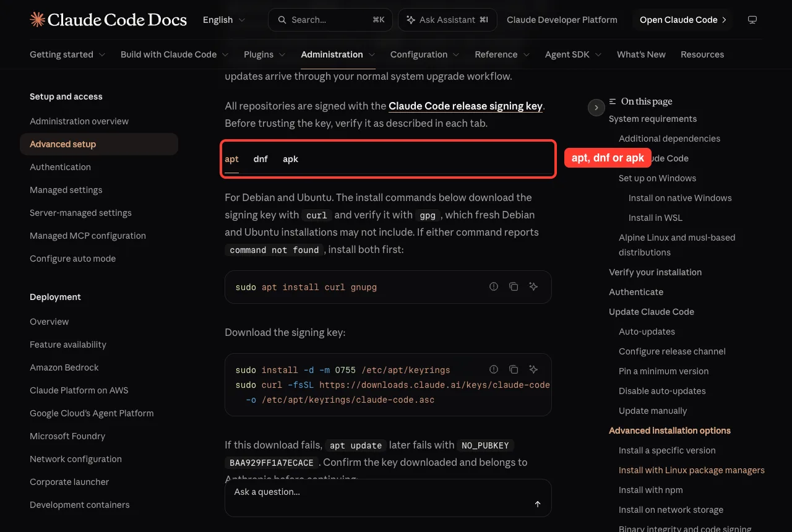Viewport: 792px width, 532px height.
Task: Jump to Disable auto-updates section
Action: click(x=662, y=391)
